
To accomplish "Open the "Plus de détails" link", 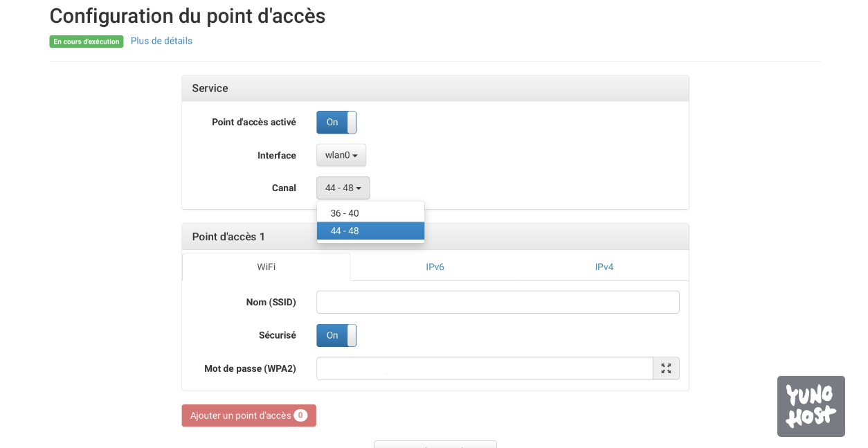I will (x=161, y=41).
